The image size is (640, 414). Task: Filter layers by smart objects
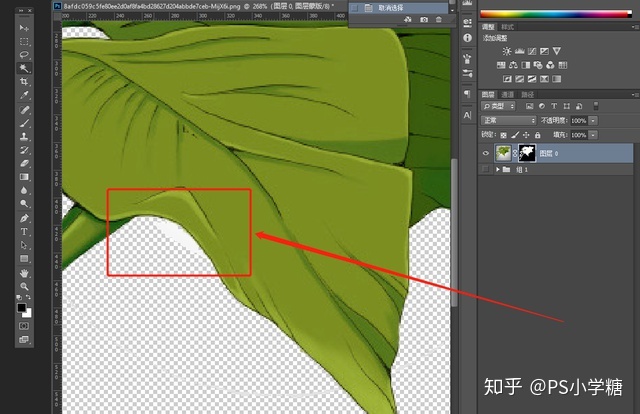point(579,106)
